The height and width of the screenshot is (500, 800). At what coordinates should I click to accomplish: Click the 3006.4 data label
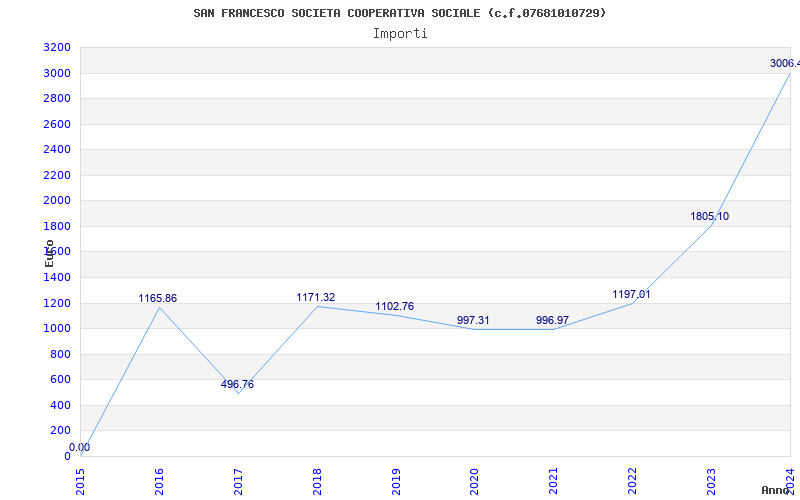pos(785,63)
